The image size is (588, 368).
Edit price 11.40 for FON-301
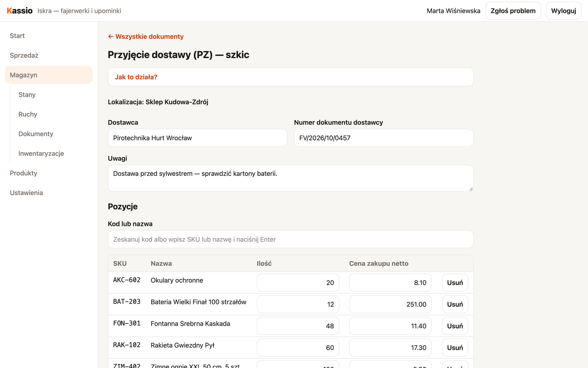pos(390,326)
